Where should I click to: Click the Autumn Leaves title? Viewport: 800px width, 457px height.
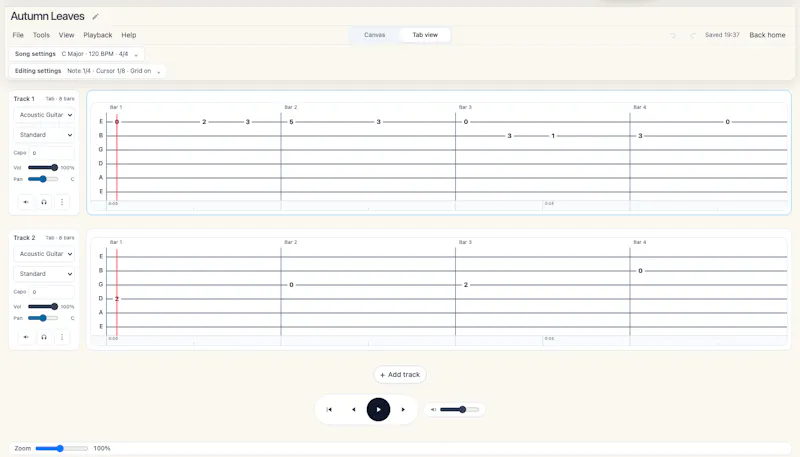tap(47, 16)
